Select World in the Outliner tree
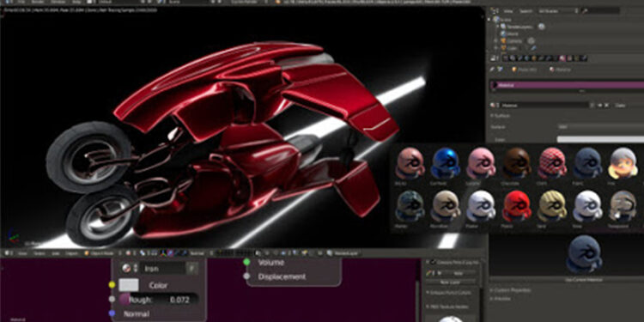This screenshot has width=644, height=322. click(509, 33)
